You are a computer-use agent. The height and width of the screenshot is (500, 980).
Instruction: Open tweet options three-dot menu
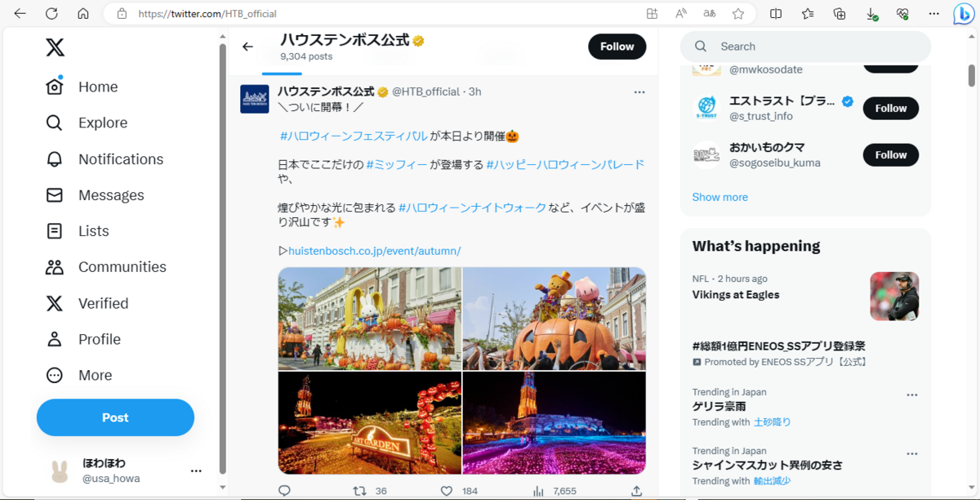tap(639, 92)
